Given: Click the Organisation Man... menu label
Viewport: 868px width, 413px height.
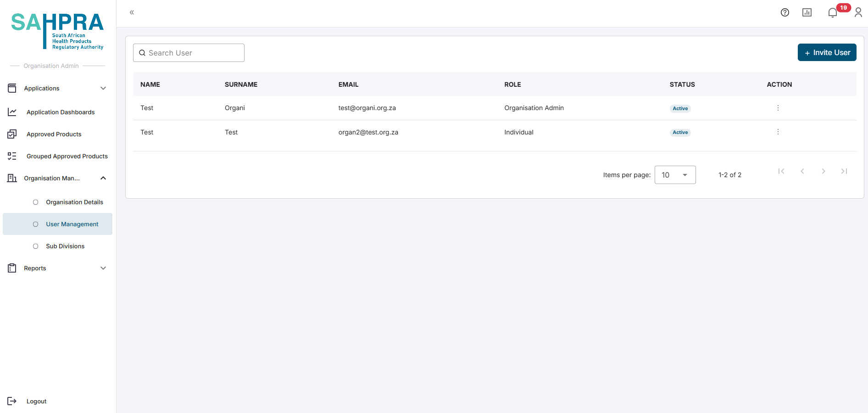Looking at the screenshot, I should click(x=52, y=178).
